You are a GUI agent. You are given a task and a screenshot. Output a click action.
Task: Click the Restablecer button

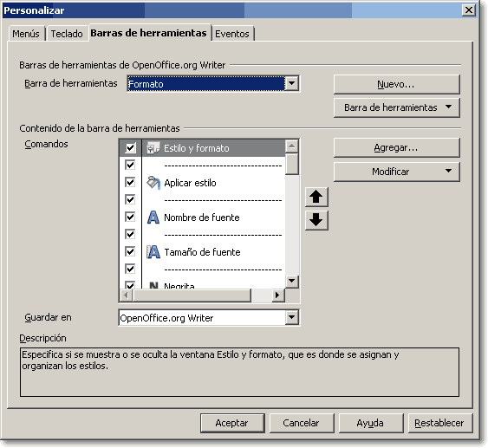[x=439, y=423]
